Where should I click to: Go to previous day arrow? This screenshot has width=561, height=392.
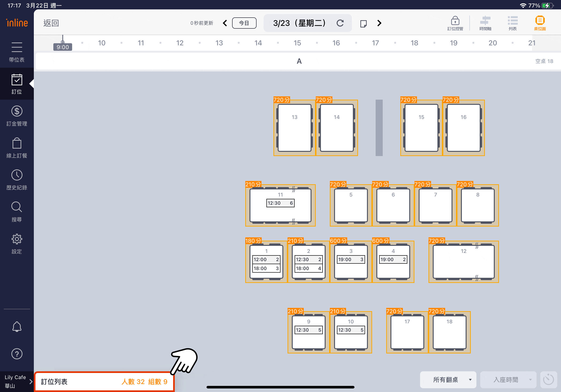pyautogui.click(x=225, y=23)
